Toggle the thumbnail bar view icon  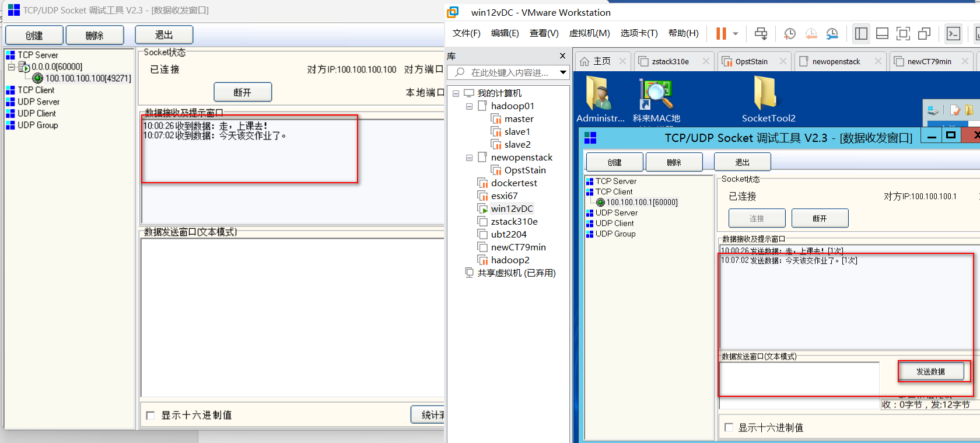point(882,33)
